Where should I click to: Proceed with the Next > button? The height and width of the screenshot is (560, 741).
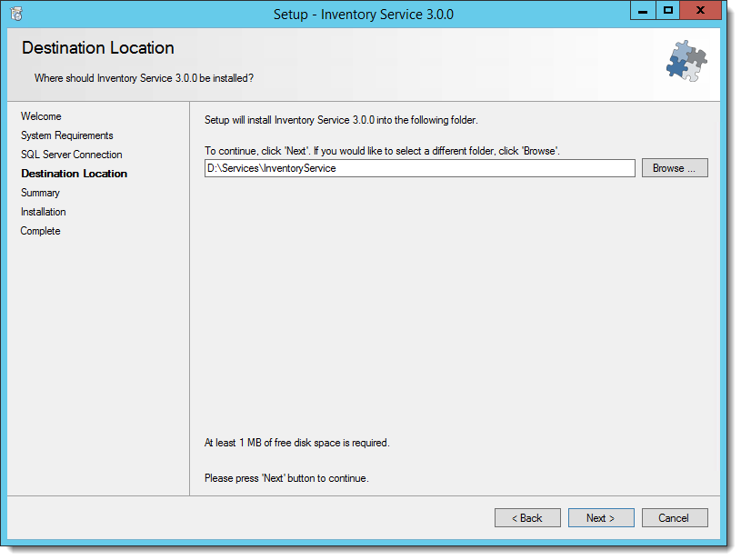click(601, 518)
